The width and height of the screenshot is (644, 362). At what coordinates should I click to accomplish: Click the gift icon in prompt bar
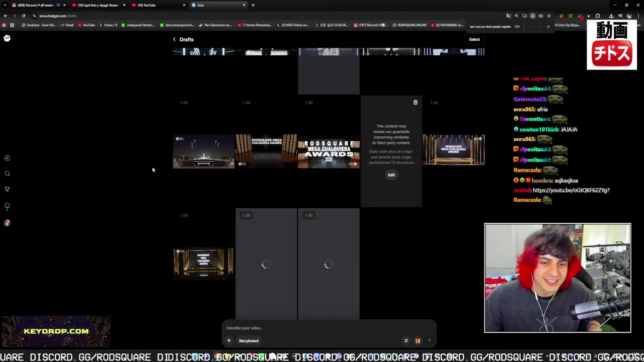(x=418, y=340)
